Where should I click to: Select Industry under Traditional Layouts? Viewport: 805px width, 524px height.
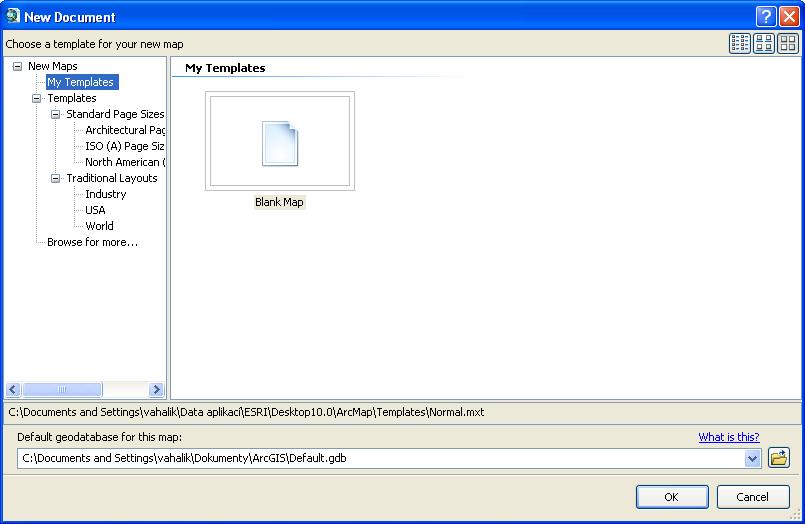[106, 194]
